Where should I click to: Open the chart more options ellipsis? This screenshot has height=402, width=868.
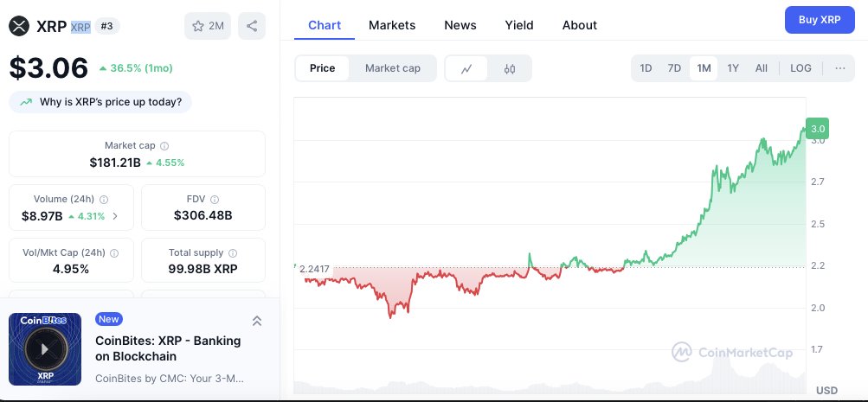click(x=839, y=68)
